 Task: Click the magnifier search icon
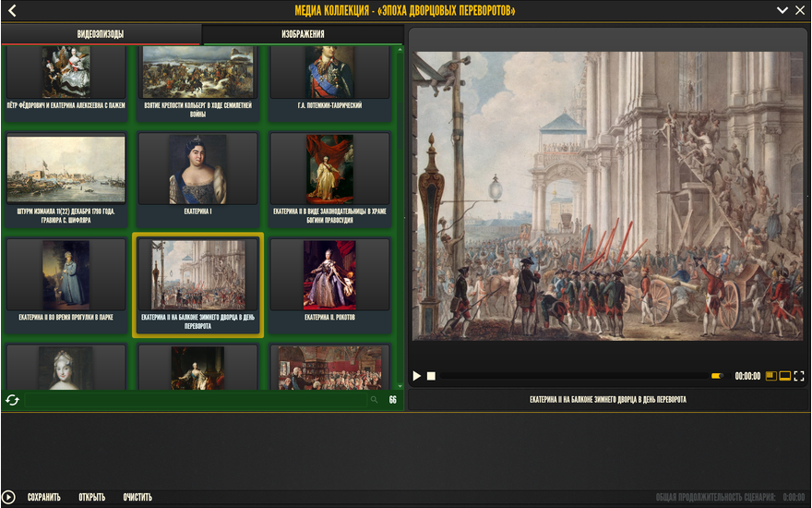(374, 400)
